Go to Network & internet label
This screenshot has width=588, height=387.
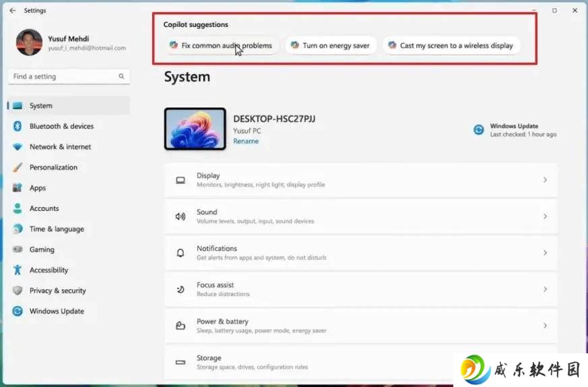pyautogui.click(x=60, y=147)
